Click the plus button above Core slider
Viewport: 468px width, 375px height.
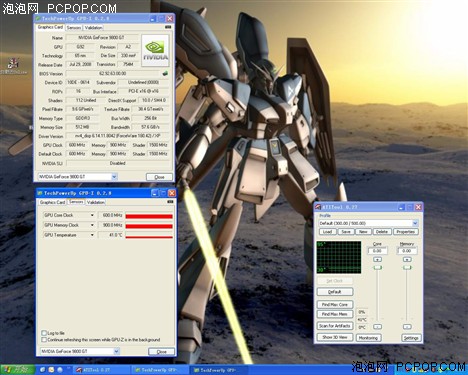(x=377, y=259)
